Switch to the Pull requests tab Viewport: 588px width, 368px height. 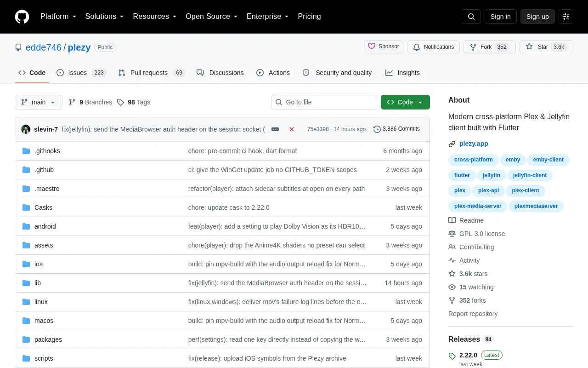(151, 73)
